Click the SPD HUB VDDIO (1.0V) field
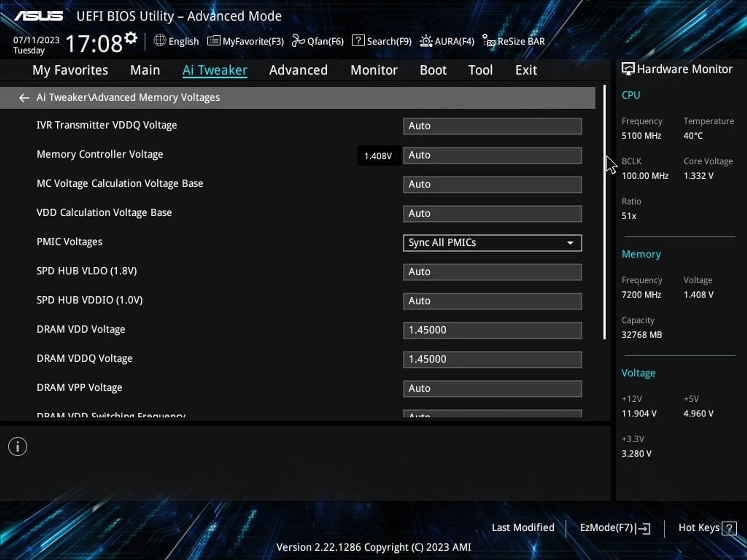 pos(493,301)
